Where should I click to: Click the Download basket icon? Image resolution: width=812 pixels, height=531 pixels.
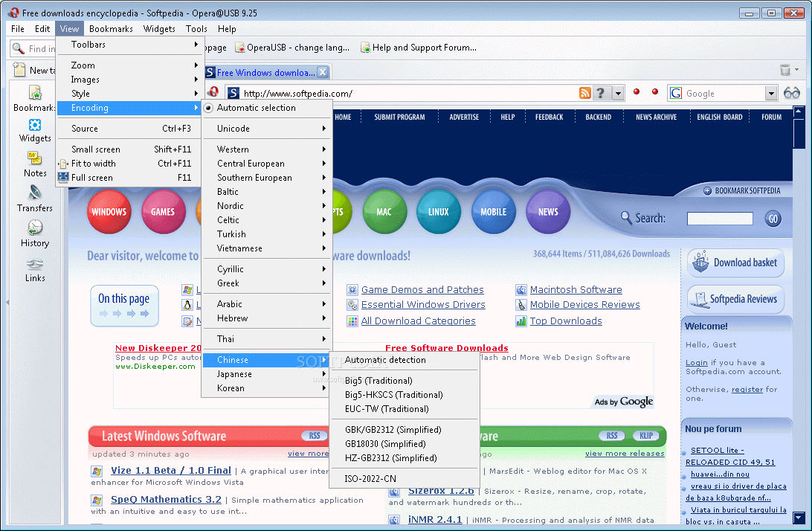coord(700,262)
